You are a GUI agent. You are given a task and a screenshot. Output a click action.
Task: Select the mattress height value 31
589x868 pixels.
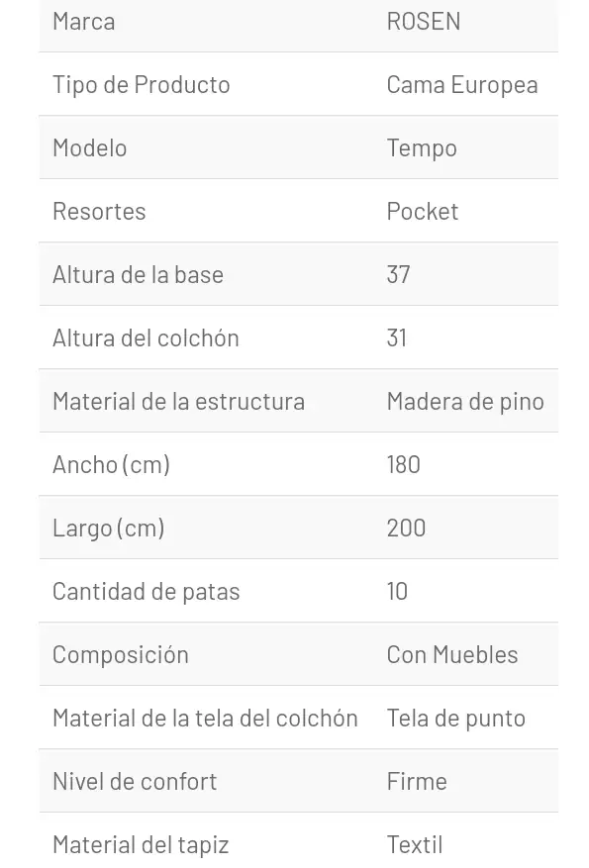click(x=397, y=338)
